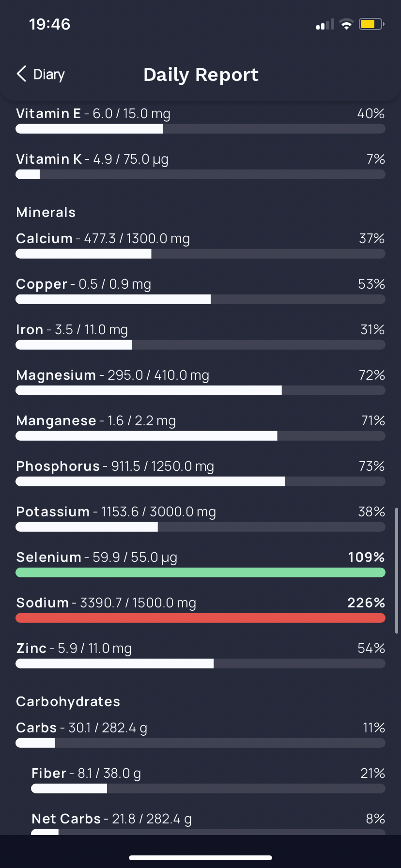Screen dimensions: 401x868
Task: Select the Fiber sub-row
Action: 208,780
